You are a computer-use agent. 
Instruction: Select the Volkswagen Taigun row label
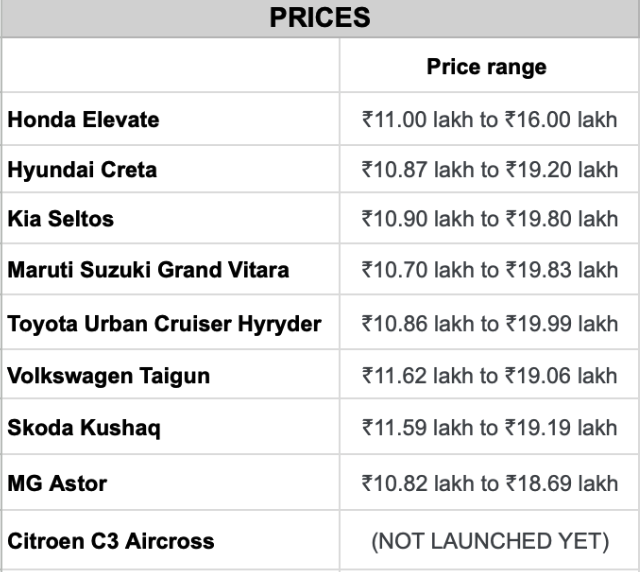[108, 376]
